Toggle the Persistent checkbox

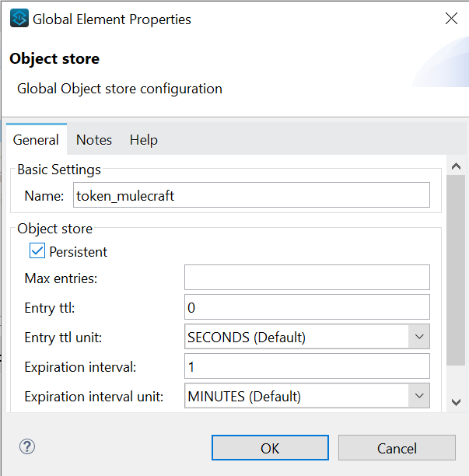point(37,251)
